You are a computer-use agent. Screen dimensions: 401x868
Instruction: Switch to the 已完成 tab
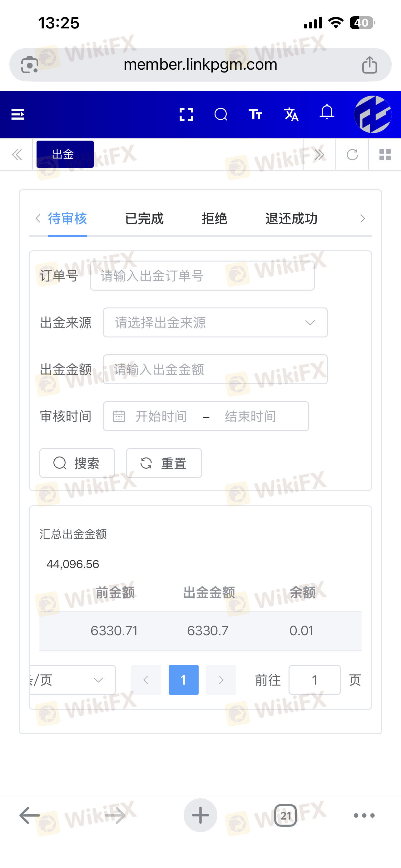(144, 219)
